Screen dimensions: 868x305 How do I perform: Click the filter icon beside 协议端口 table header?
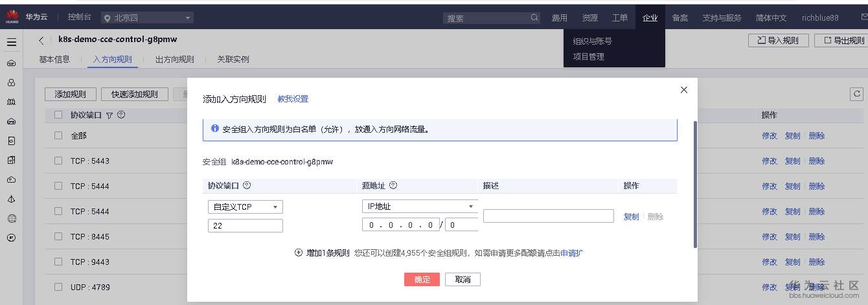pos(109,115)
